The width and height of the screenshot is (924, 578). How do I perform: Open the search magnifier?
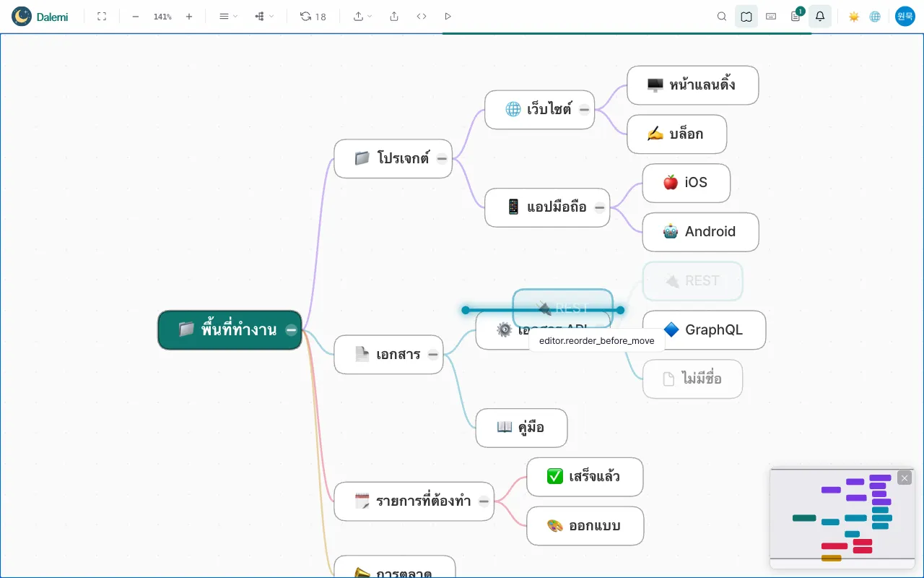(722, 16)
